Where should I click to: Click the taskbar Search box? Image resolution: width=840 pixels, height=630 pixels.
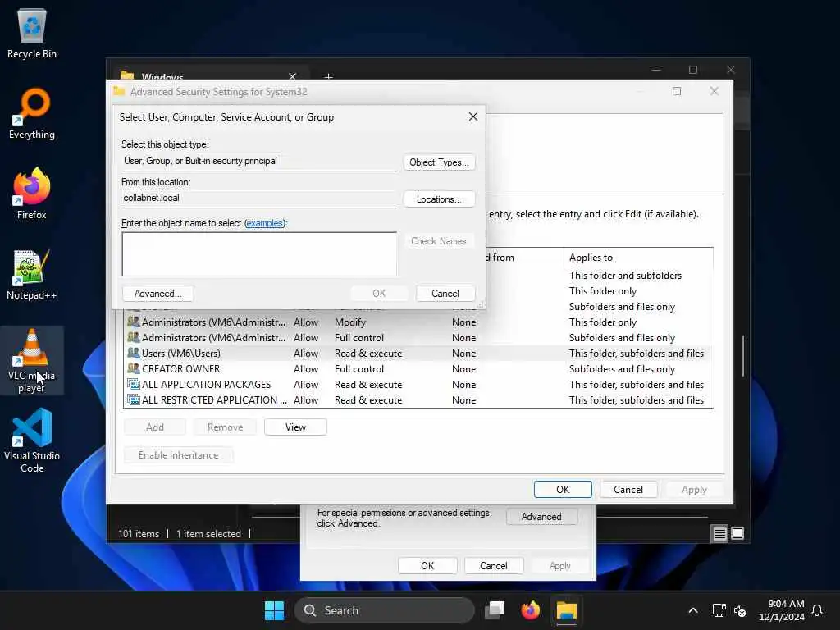pos(384,610)
